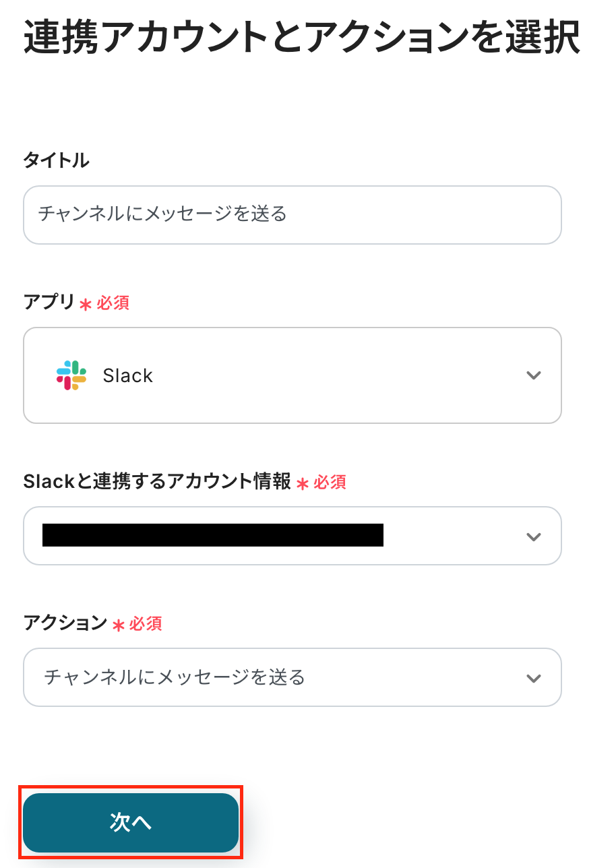Click the Slack logo icon
This screenshot has width=616, height=868.
coord(71,375)
